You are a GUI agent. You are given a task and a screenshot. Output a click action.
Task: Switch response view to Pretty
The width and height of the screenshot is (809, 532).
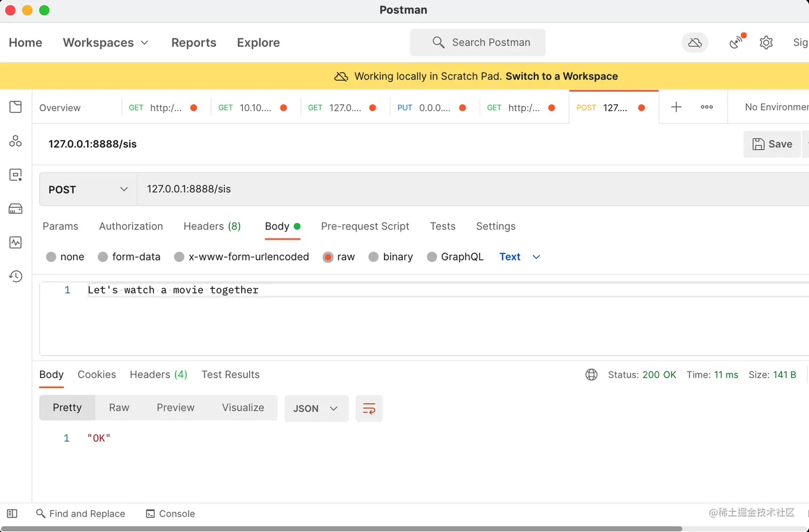tap(67, 408)
